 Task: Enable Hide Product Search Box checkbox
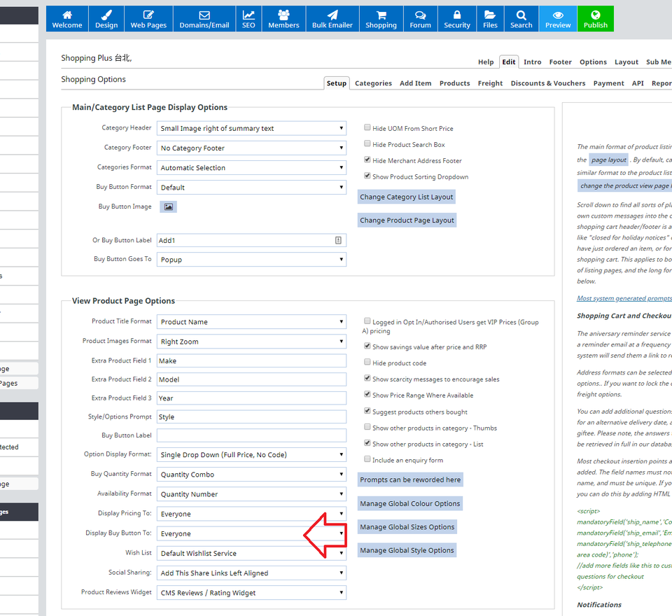tap(367, 144)
